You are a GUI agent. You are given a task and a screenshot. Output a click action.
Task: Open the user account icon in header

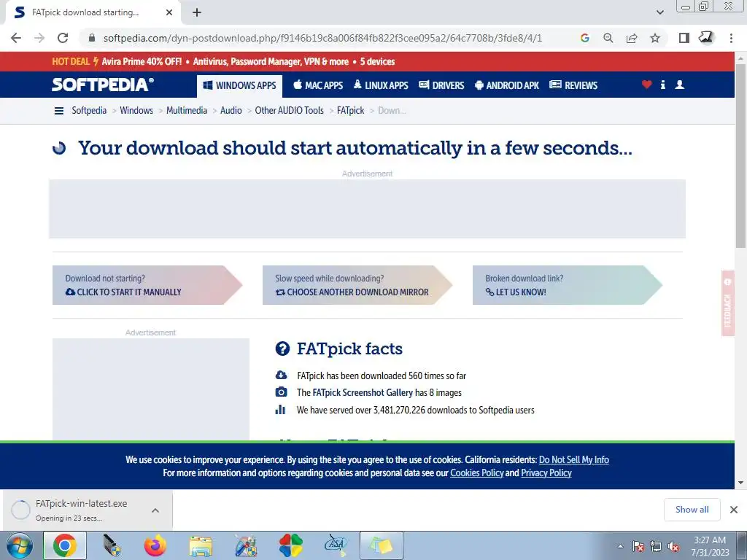680,85
